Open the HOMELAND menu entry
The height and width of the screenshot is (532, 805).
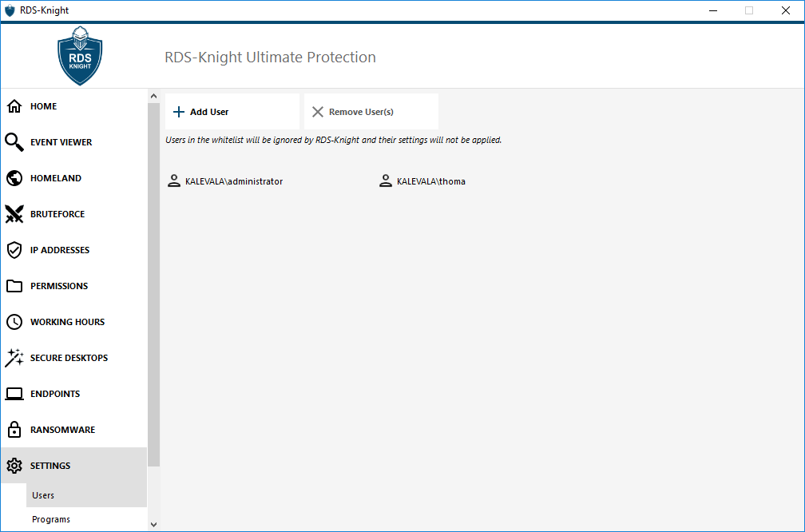(74, 178)
